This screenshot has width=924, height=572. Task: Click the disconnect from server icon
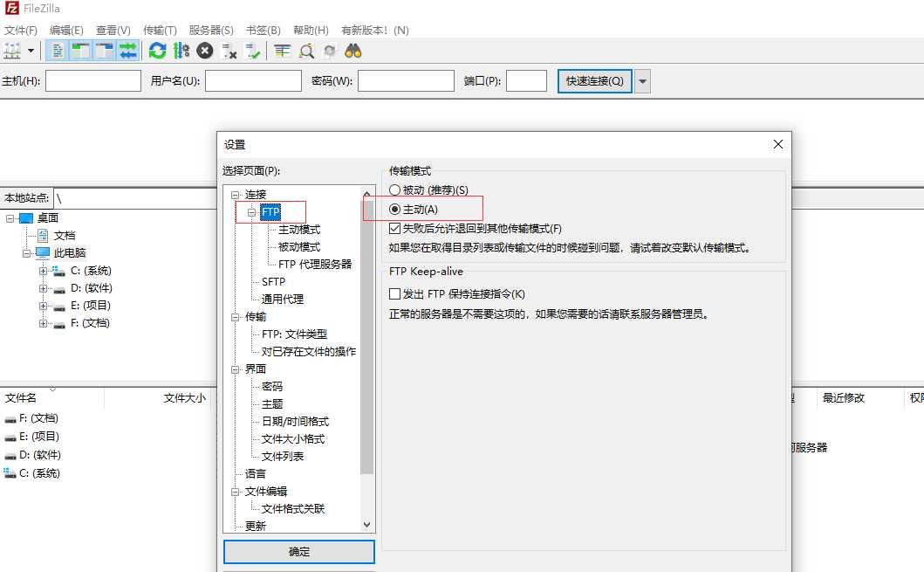tap(229, 52)
